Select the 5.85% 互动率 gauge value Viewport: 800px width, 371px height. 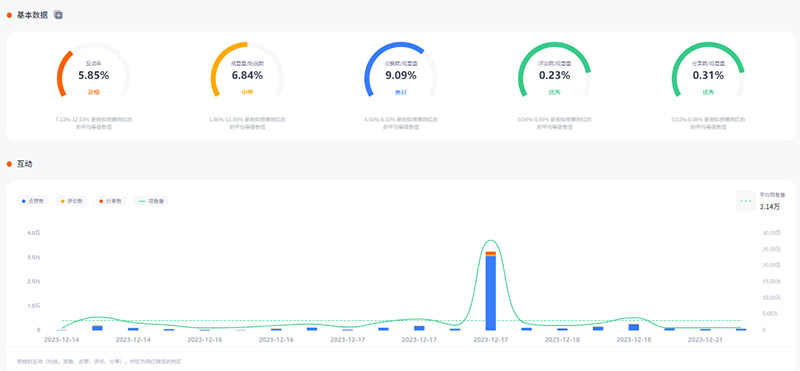pos(93,76)
